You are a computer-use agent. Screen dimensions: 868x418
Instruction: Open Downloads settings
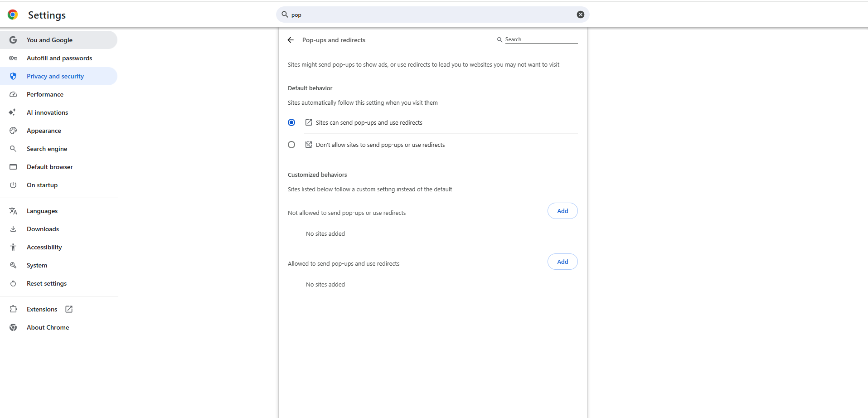pos(58,229)
